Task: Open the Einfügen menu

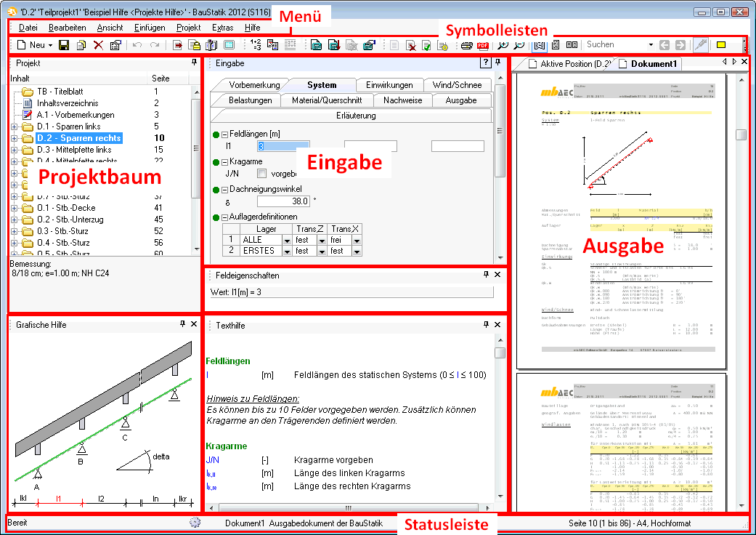Action: [x=150, y=28]
